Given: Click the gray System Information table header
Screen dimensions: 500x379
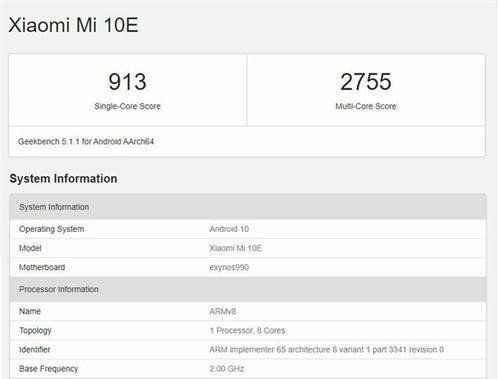Looking at the screenshot, I should coord(248,207).
